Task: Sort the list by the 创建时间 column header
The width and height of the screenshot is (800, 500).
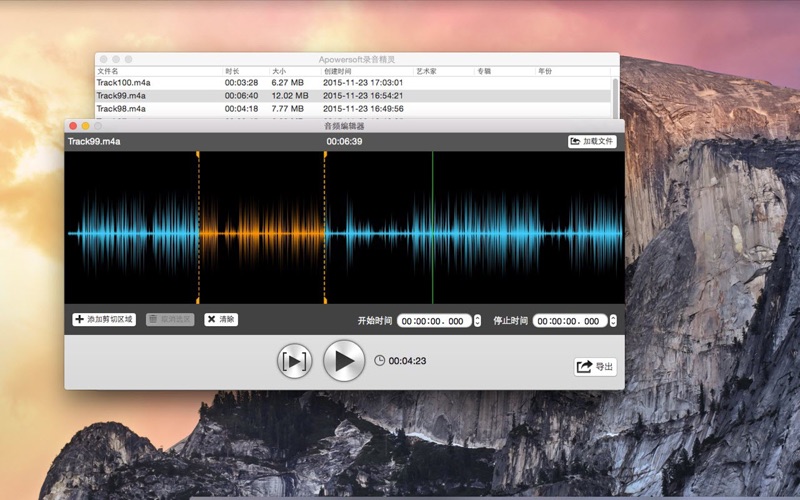Action: [337, 71]
